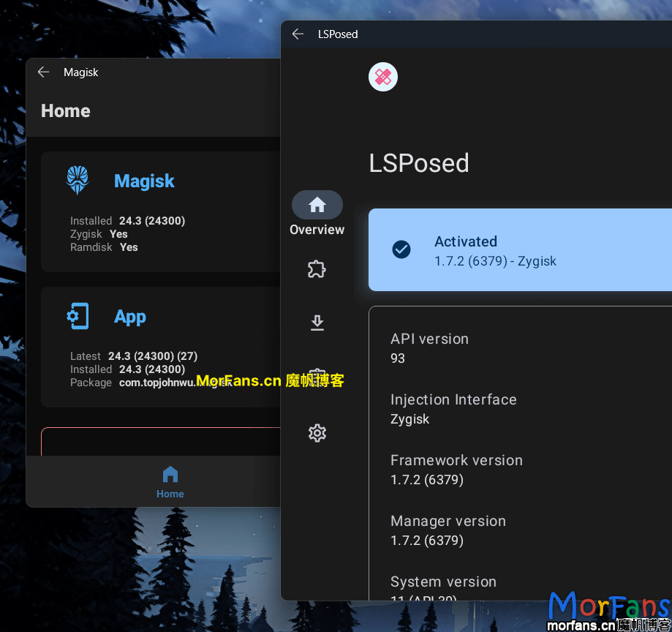Click the LSPosed band-aid logo at the top
Screen dimensions: 672x632
(382, 77)
